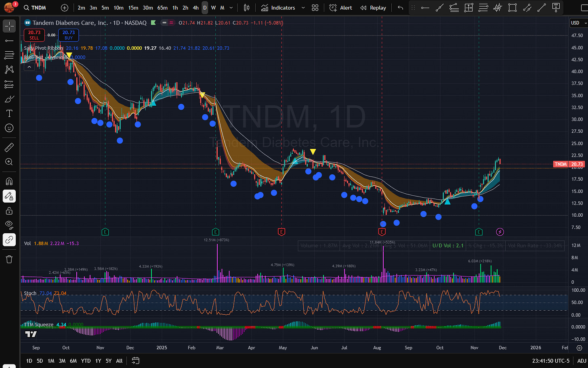Switch to the 4h timeframe
The height and width of the screenshot is (368, 588).
tap(195, 8)
